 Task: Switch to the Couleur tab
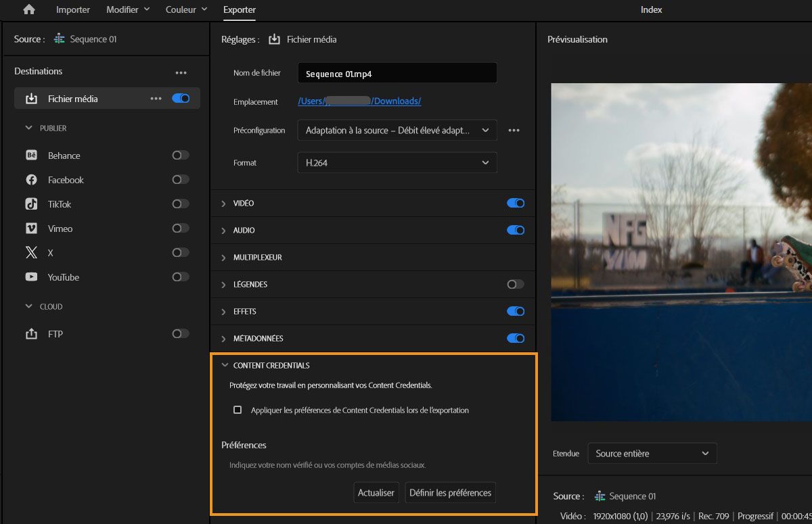[x=181, y=9]
